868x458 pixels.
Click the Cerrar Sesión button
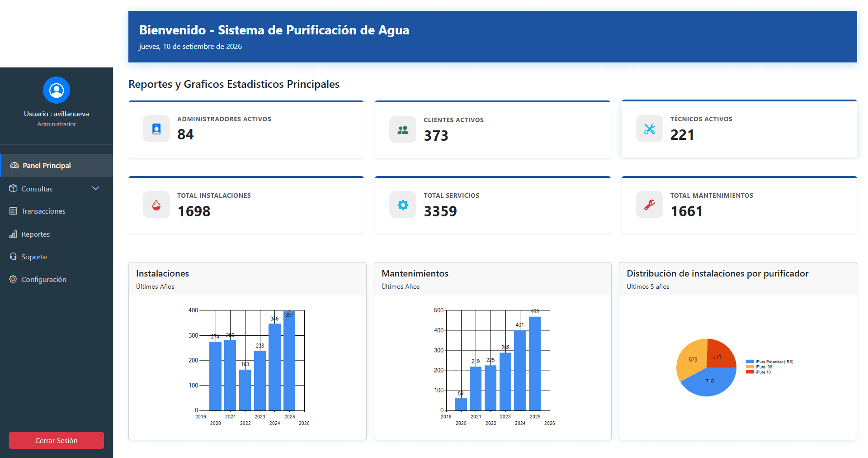(x=57, y=440)
